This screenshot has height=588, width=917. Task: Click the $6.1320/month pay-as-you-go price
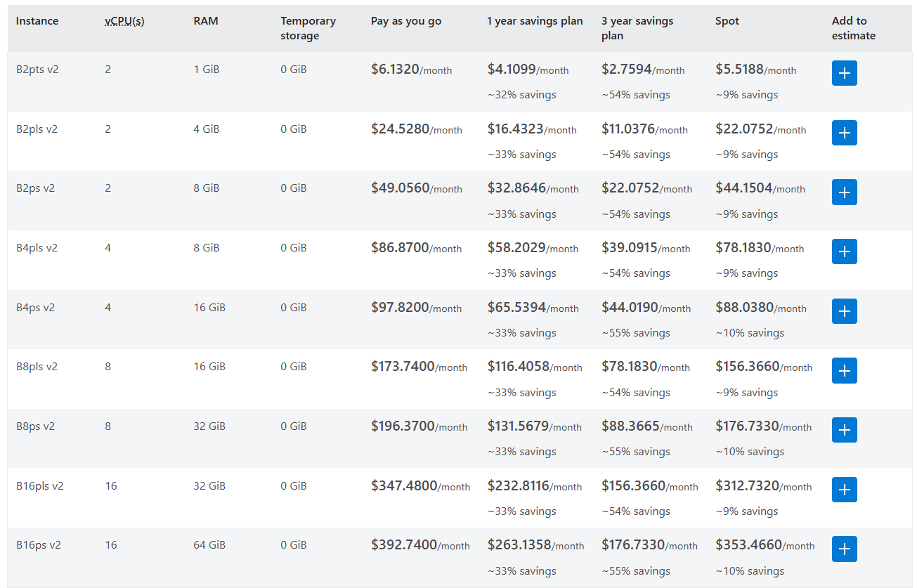click(411, 70)
